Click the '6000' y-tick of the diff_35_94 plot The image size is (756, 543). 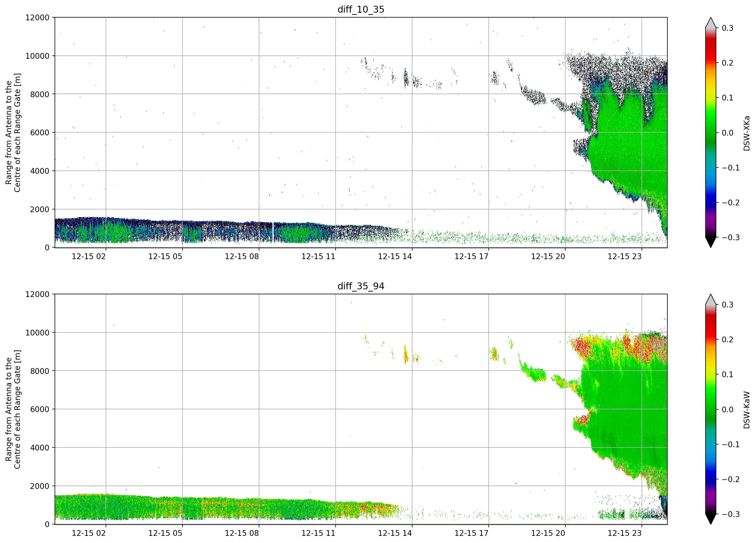pos(40,409)
